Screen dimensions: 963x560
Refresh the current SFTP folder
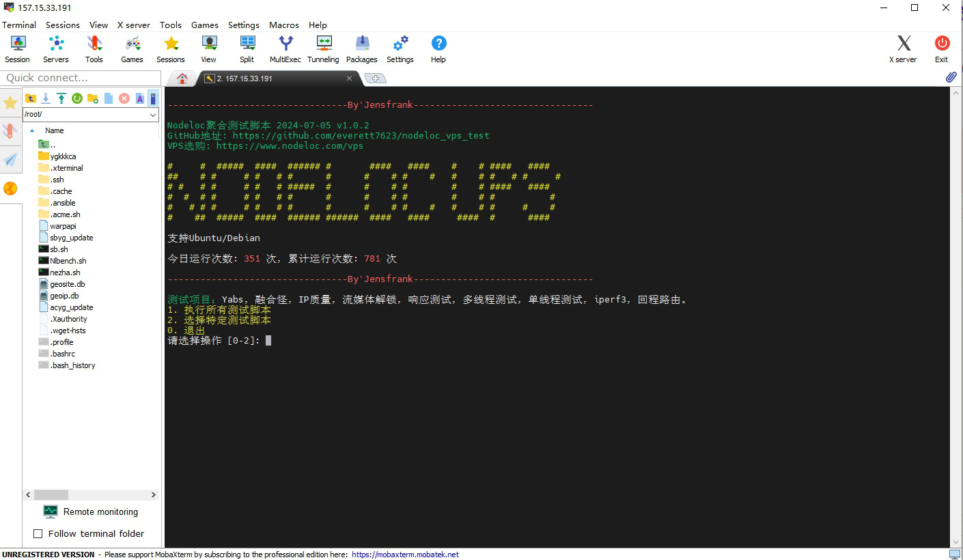pyautogui.click(x=77, y=98)
